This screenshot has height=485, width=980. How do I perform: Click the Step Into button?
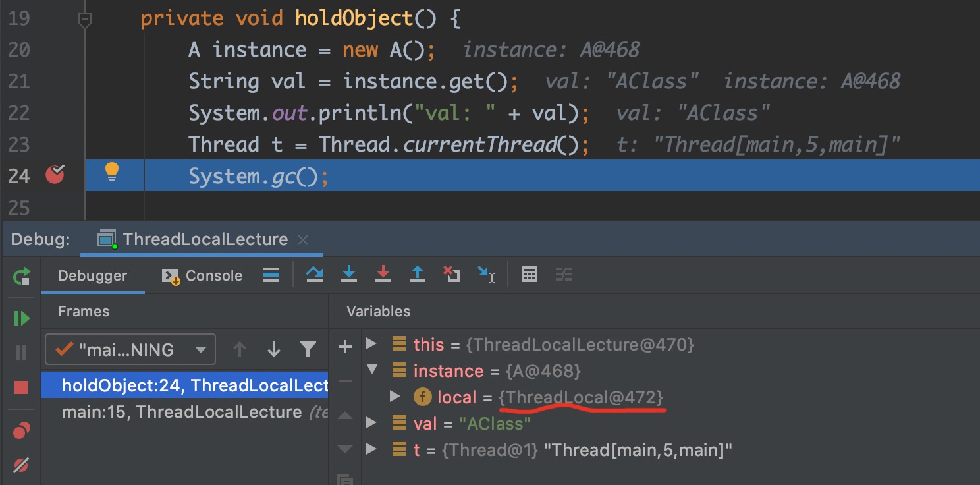tap(349, 275)
